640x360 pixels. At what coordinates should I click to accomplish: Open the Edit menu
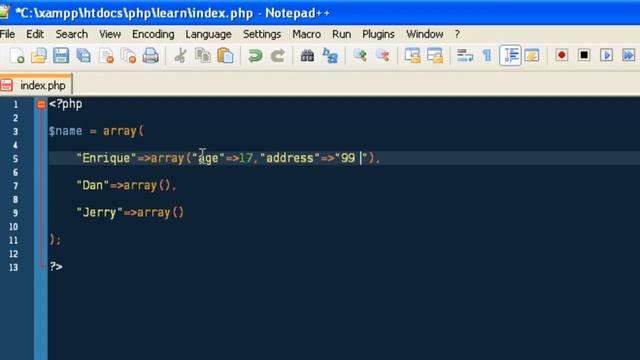click(35, 34)
